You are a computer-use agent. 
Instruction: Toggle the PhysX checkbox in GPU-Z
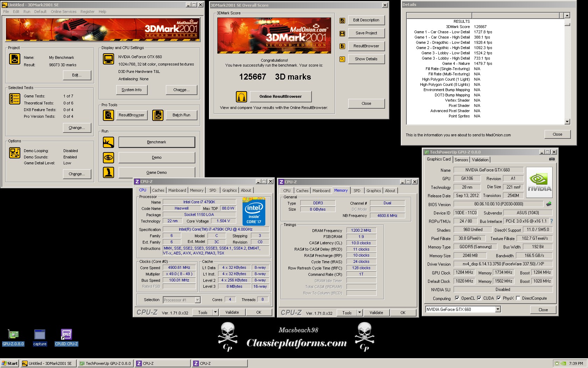coord(498,298)
